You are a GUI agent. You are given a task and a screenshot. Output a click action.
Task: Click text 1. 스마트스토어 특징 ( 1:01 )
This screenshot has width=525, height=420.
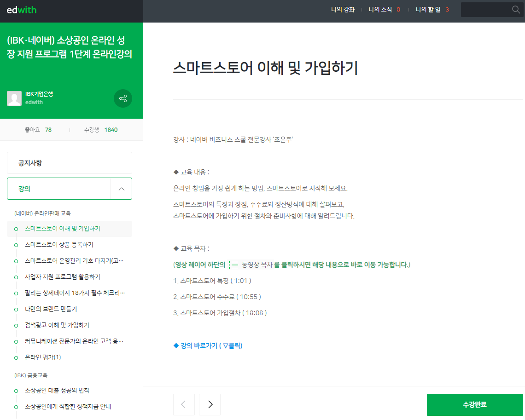pyautogui.click(x=212, y=281)
